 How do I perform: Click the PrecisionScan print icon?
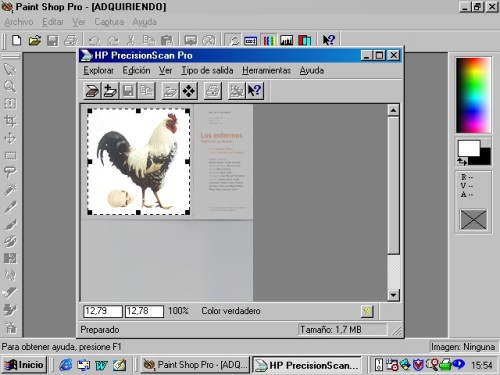coord(213,91)
